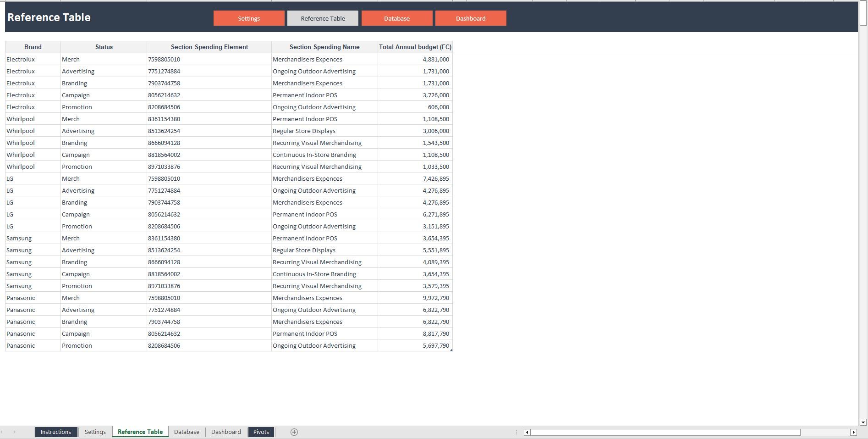Click the tab bar split handle dots
The width and height of the screenshot is (868, 439).
pyautogui.click(x=516, y=432)
